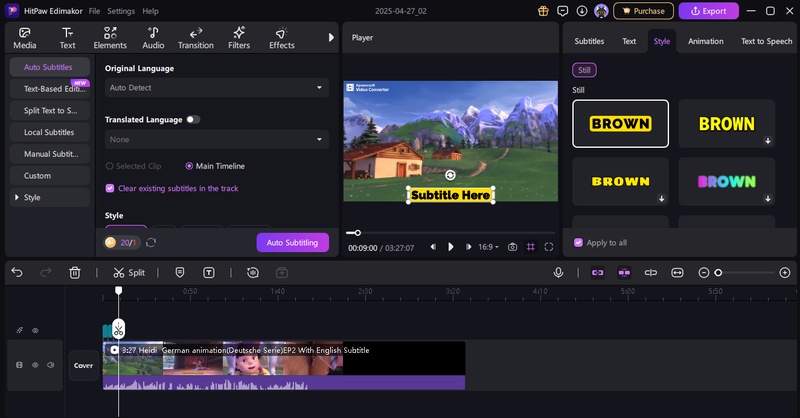800x418 pixels.
Task: Toggle Clear existing subtitles checkbox
Action: pos(110,188)
